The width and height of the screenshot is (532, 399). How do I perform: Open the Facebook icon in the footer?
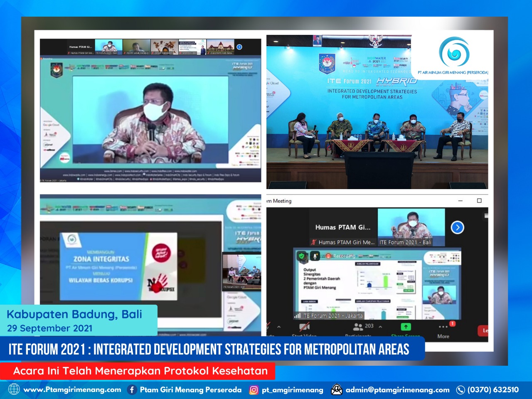(x=132, y=390)
